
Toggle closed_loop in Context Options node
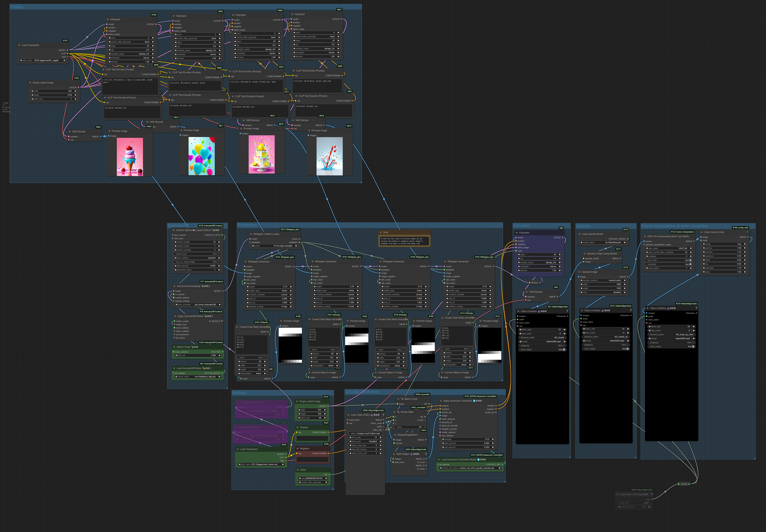coord(219,254)
